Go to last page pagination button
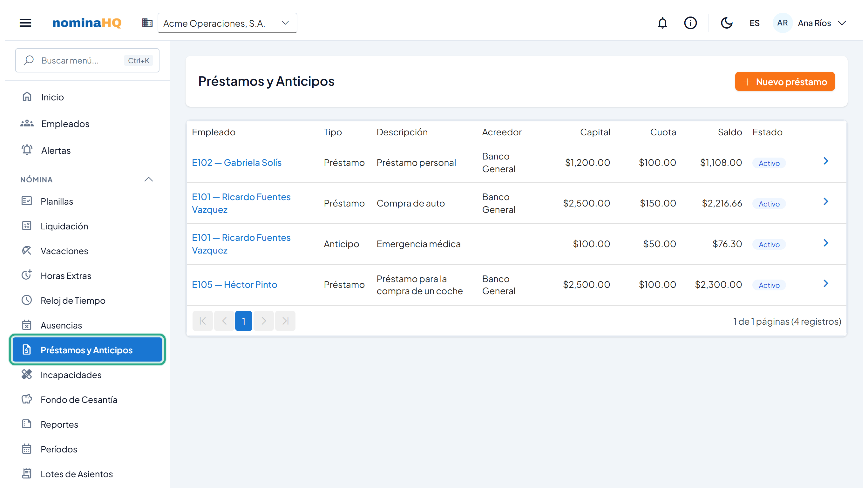Image resolution: width=868 pixels, height=488 pixels. coord(285,321)
